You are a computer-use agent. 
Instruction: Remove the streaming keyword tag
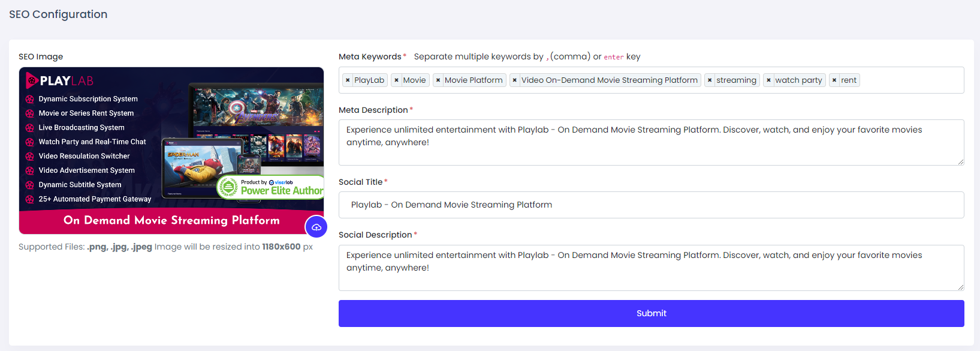(710, 80)
